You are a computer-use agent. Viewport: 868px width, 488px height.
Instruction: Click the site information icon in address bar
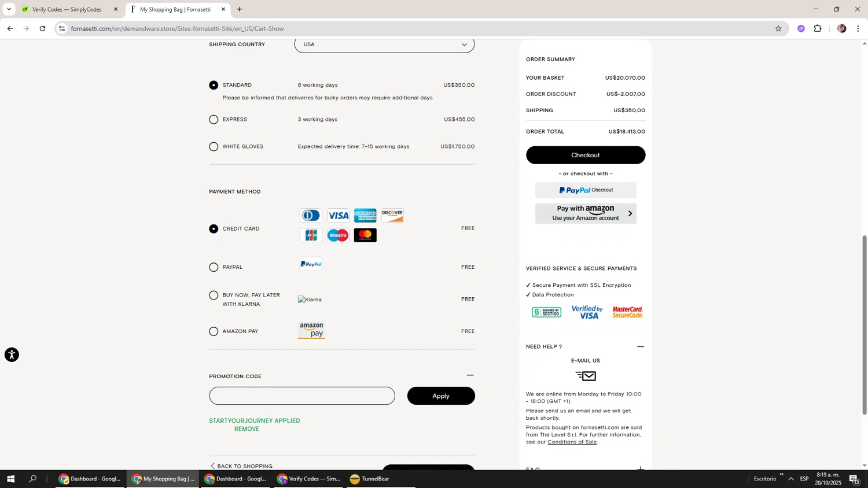click(x=62, y=28)
